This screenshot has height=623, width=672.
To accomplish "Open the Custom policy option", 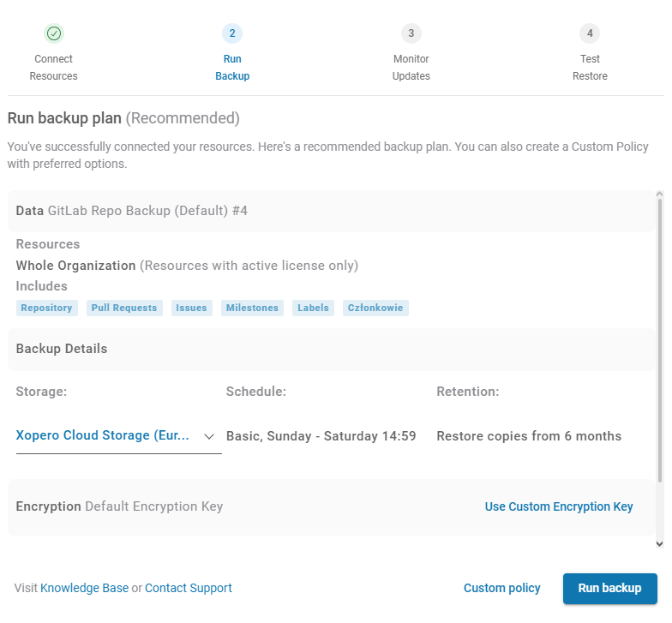I will (501, 589).
